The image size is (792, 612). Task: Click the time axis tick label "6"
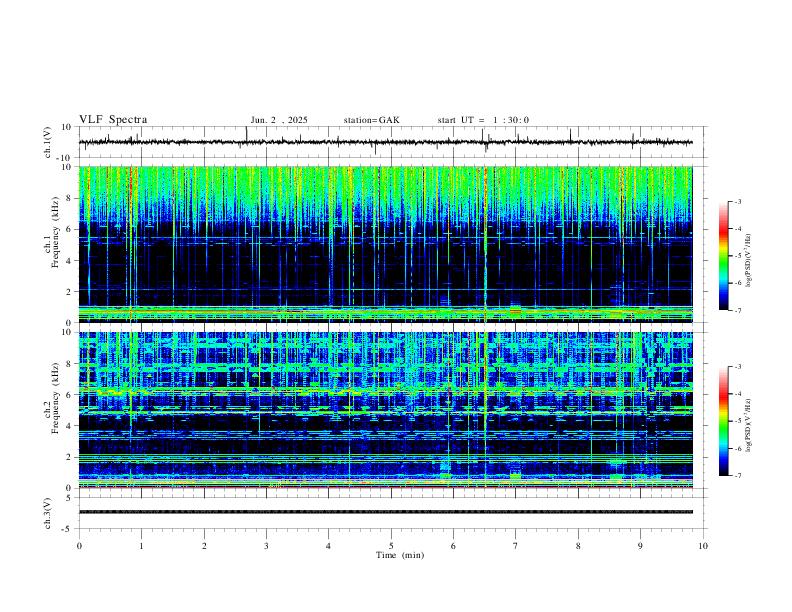click(x=454, y=546)
